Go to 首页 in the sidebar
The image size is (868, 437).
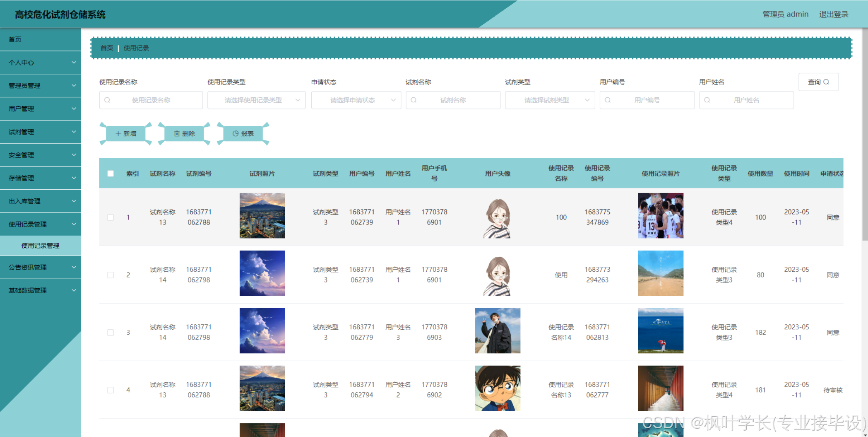[41, 39]
